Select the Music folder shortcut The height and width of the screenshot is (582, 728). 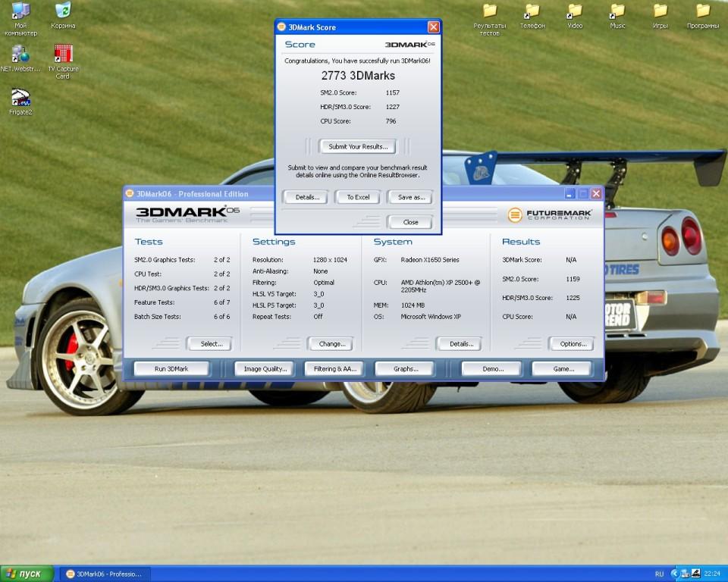point(617,15)
